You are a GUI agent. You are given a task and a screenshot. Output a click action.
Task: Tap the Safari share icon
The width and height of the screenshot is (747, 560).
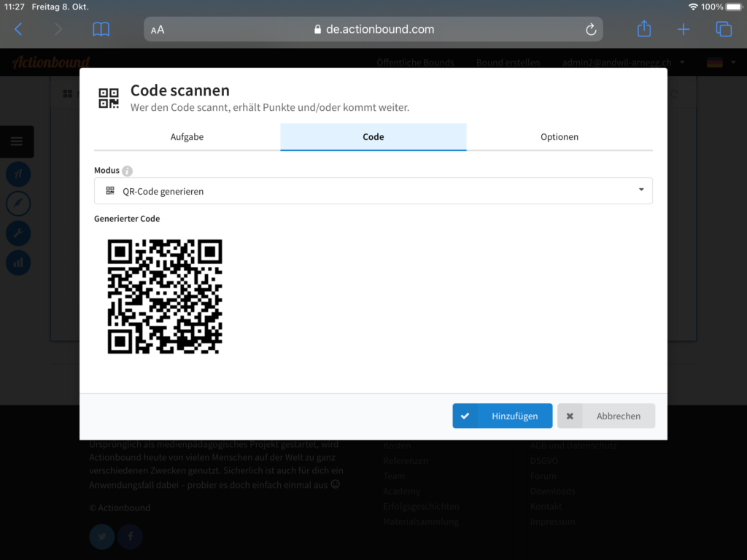(643, 29)
